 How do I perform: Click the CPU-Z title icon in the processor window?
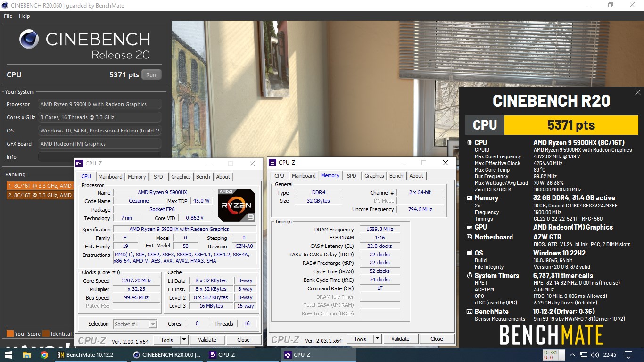coord(79,164)
